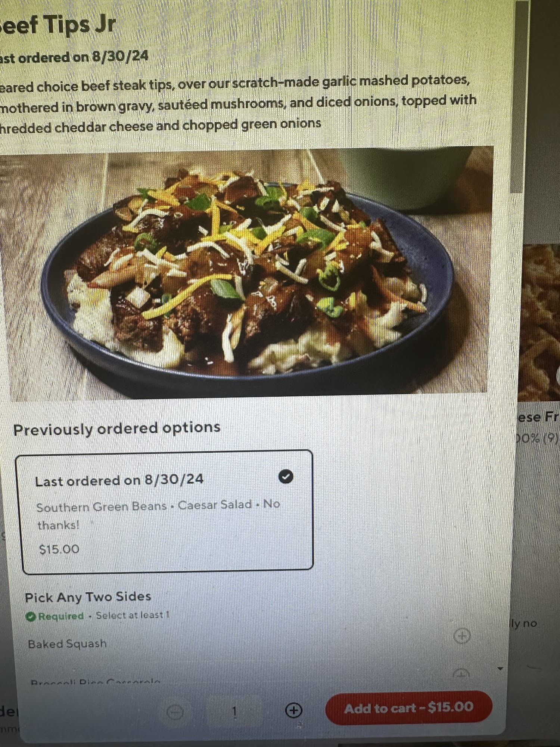Click the Previously ordered options heading
The image size is (560, 747).
[117, 428]
